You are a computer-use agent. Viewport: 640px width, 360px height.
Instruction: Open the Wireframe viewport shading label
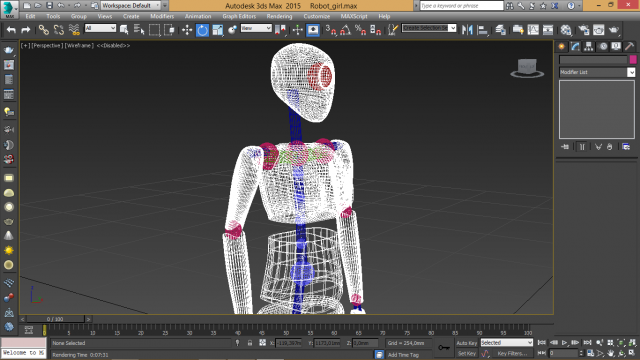[x=79, y=46]
